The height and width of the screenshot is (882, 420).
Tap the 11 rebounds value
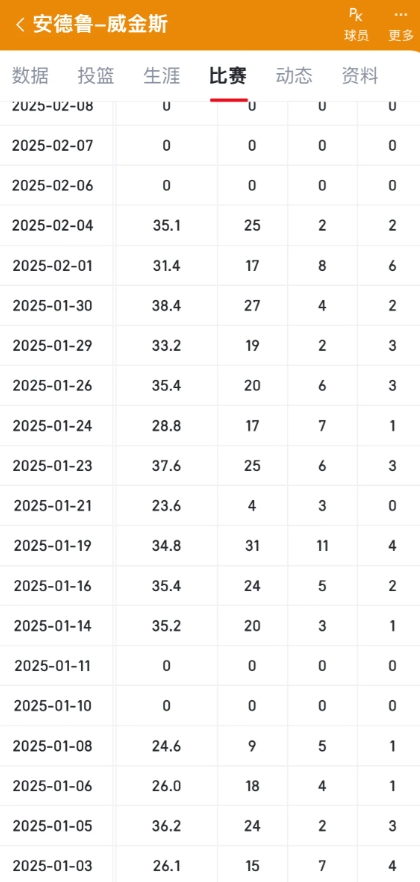(322, 546)
